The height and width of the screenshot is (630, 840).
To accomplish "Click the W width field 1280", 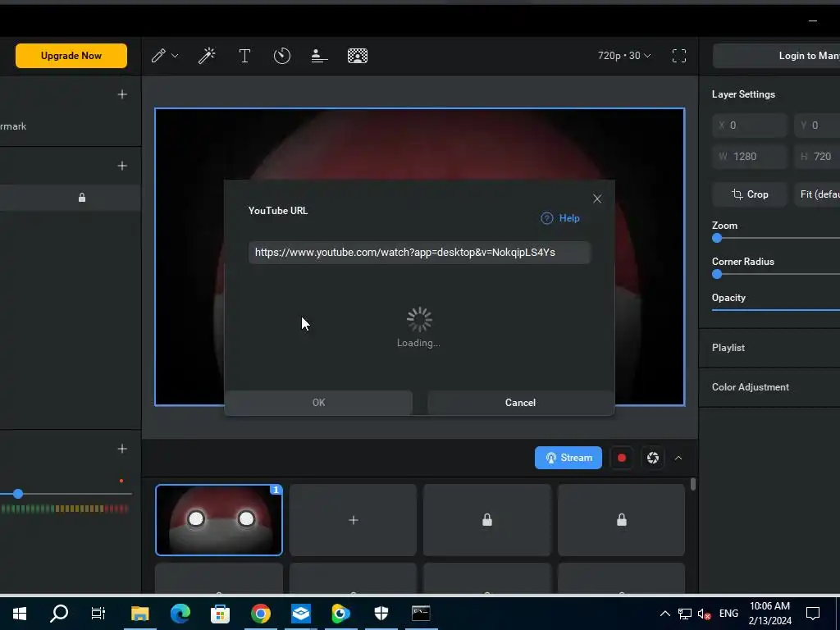I will click(750, 157).
